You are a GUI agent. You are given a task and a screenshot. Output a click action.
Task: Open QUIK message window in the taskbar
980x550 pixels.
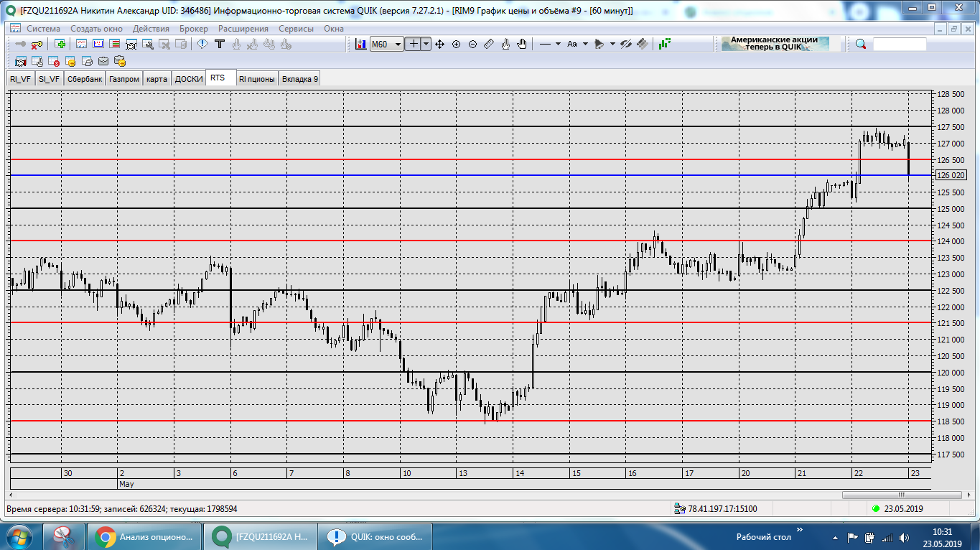pyautogui.click(x=377, y=536)
